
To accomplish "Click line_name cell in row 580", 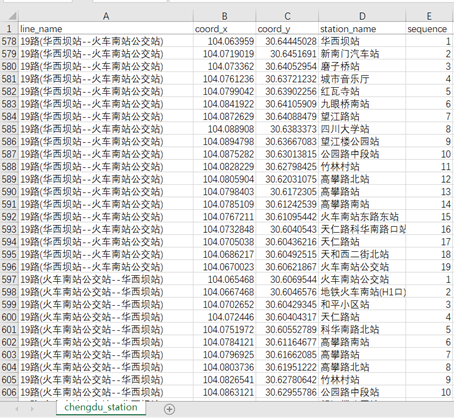I will coord(106,66).
